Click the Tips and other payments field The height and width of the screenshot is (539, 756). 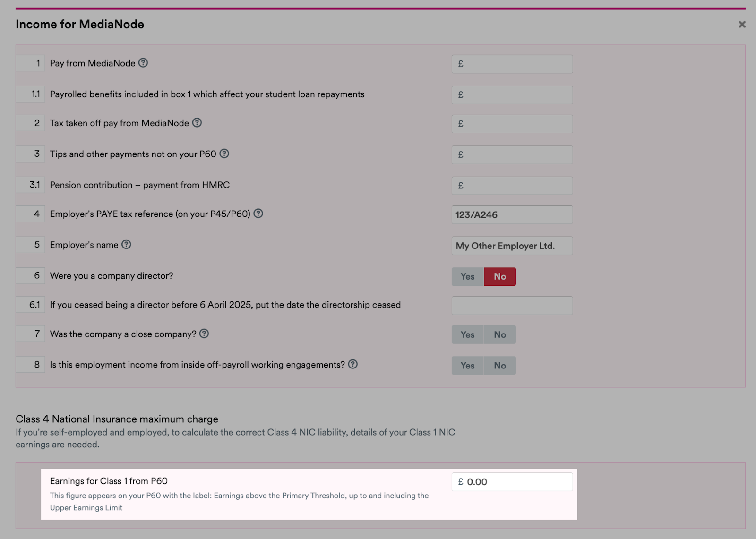(x=512, y=155)
